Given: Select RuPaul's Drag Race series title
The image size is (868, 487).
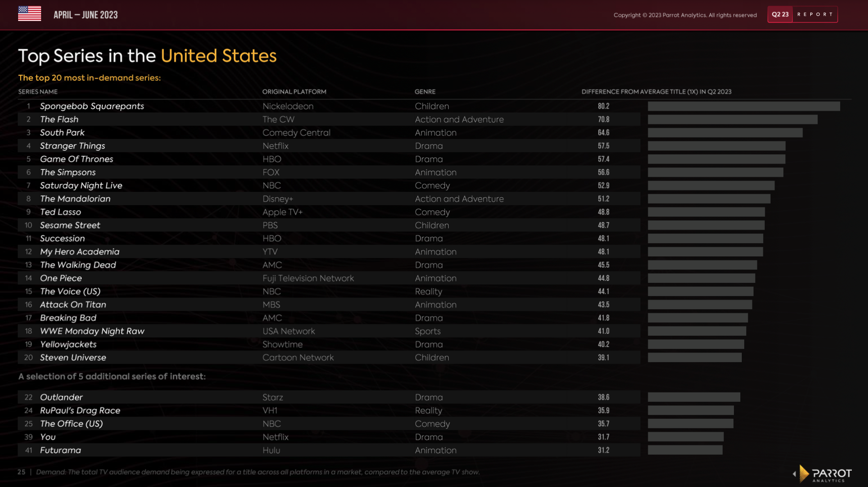Looking at the screenshot, I should point(80,411).
